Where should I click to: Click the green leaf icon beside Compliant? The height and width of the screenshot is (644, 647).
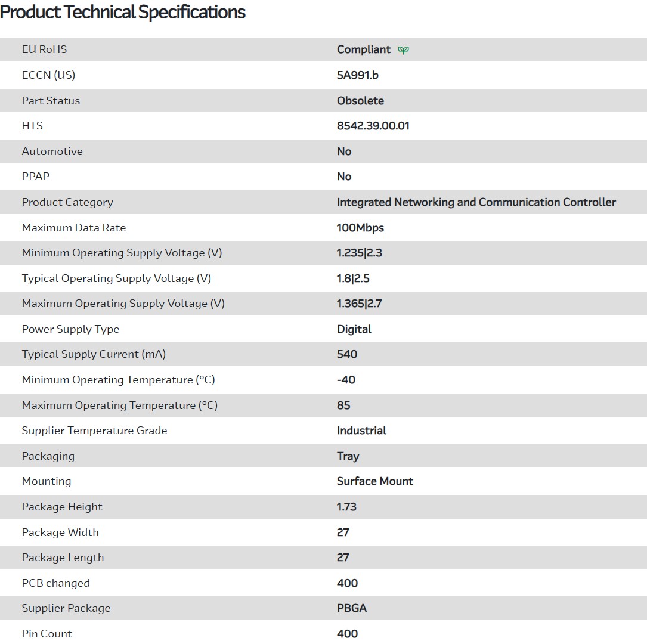tap(404, 50)
